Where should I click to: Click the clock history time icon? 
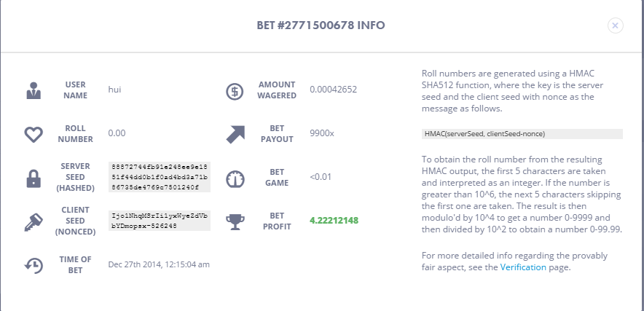(34, 265)
